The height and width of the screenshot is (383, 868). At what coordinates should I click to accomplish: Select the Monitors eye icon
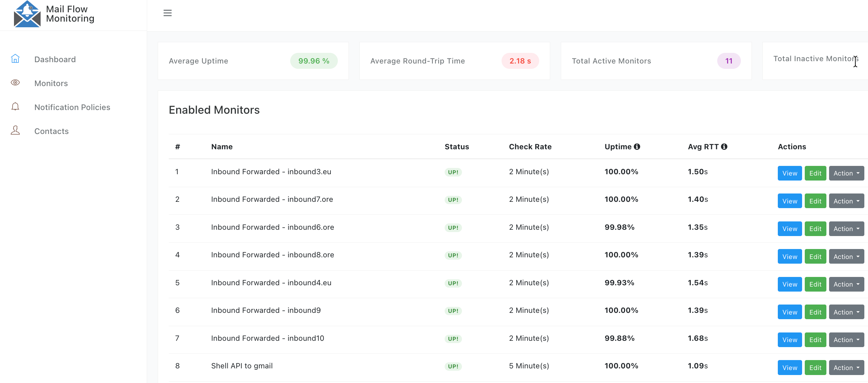coord(16,82)
